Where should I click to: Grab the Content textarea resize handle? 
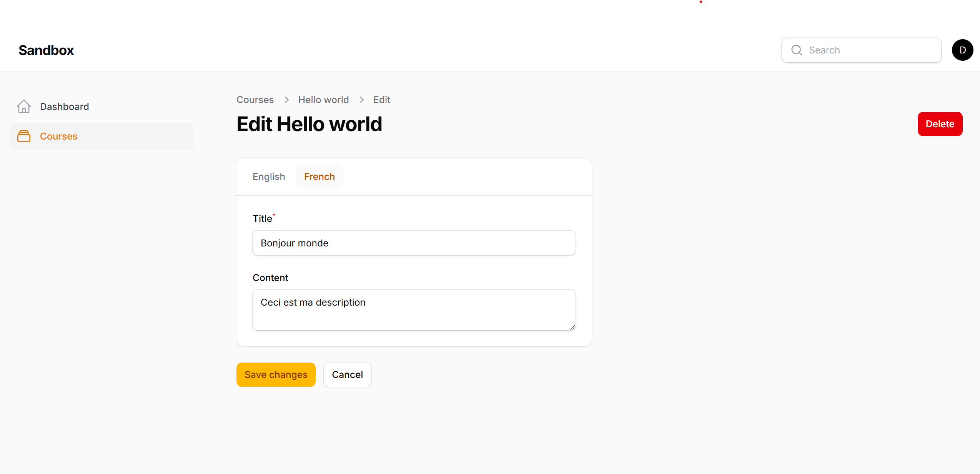point(572,327)
